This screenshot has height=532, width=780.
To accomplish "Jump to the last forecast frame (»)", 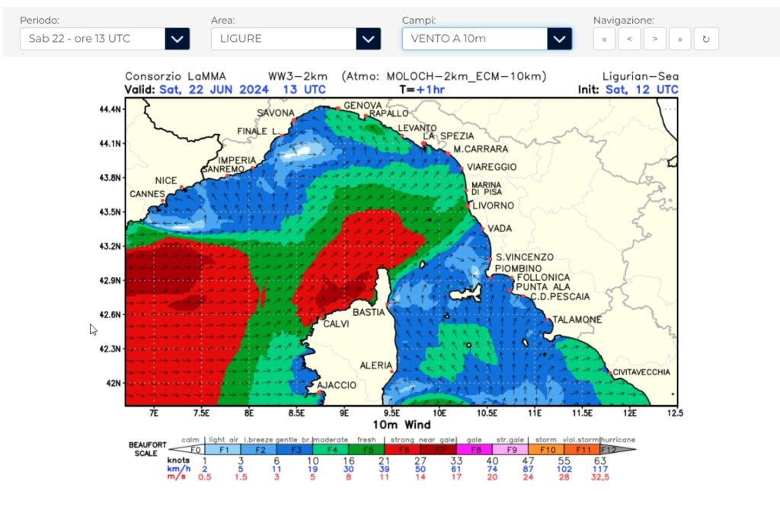I will click(680, 39).
